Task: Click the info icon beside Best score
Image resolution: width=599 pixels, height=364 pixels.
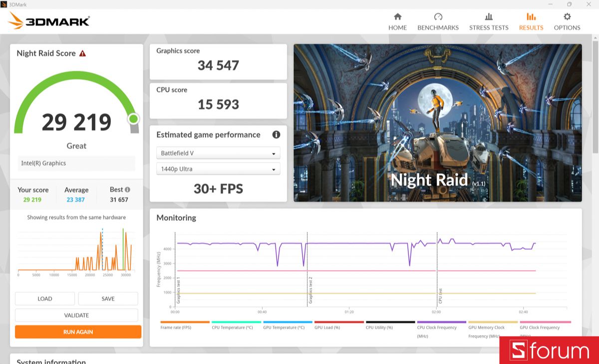Action: point(127,189)
